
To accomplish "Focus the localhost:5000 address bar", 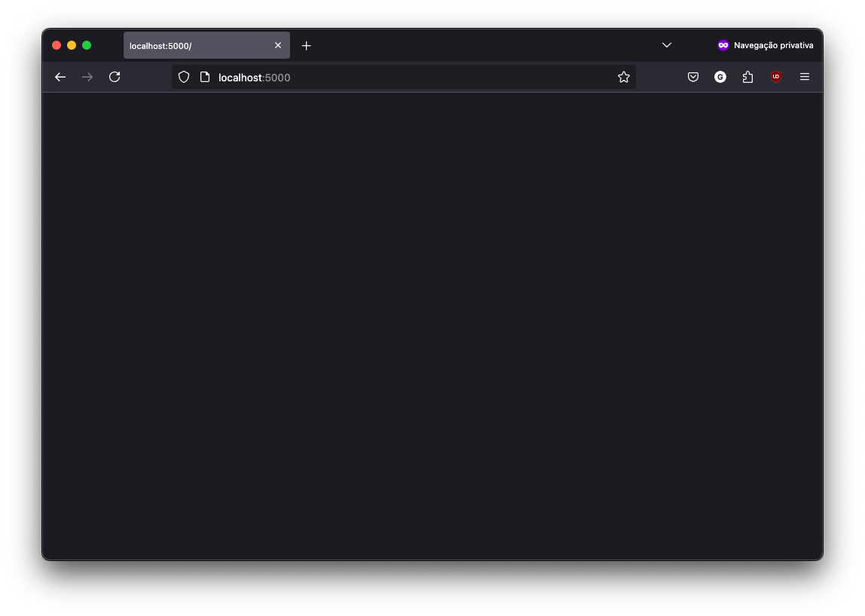I will [407, 78].
